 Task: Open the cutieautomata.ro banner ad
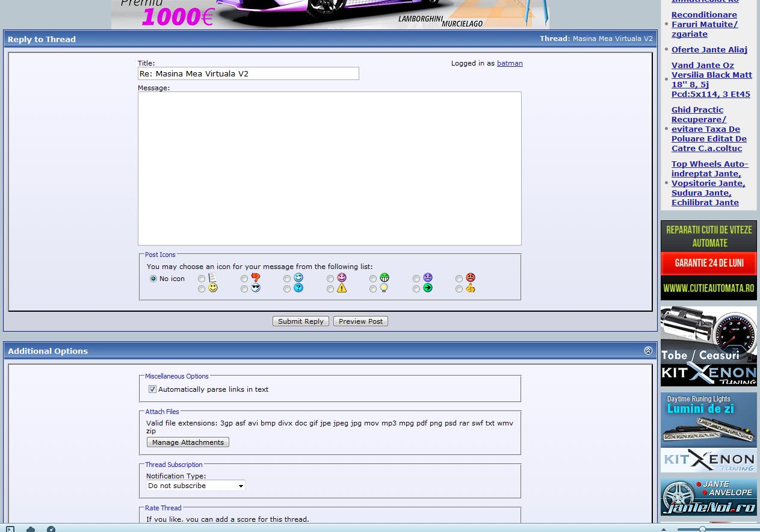coord(709,260)
